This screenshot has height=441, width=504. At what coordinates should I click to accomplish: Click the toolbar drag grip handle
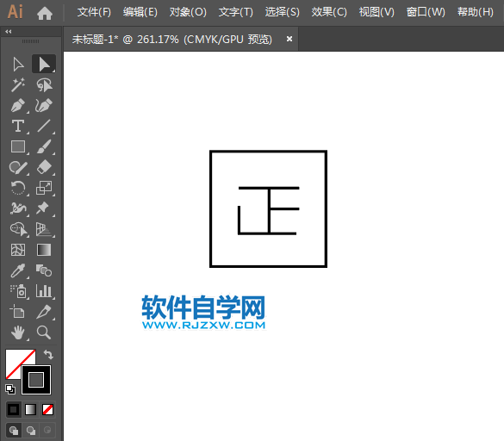pyautogui.click(x=30, y=41)
